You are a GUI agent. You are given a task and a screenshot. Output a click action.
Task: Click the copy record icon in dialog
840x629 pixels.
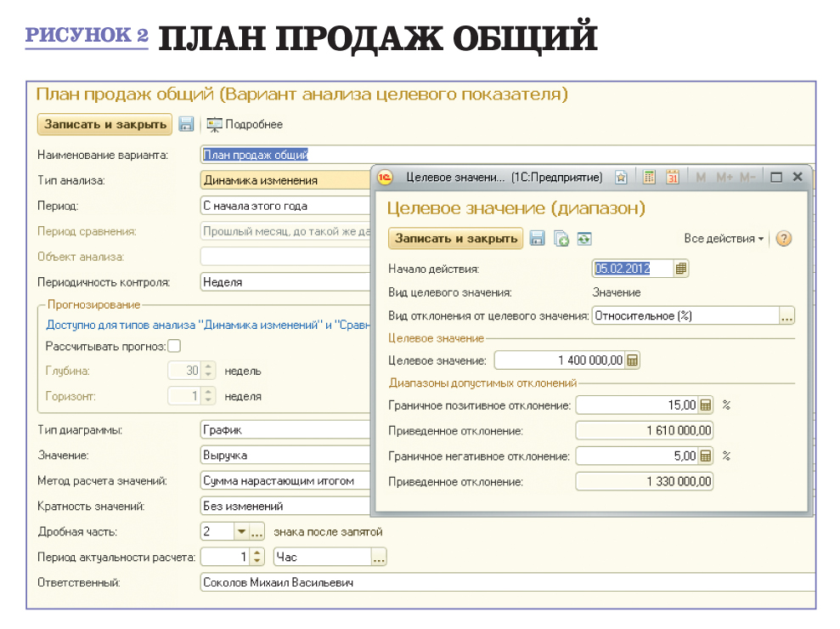561,239
